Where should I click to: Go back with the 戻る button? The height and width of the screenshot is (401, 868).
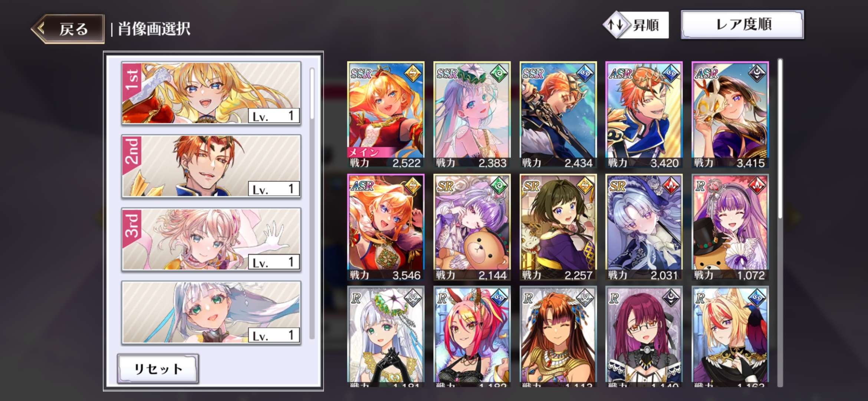(68, 29)
